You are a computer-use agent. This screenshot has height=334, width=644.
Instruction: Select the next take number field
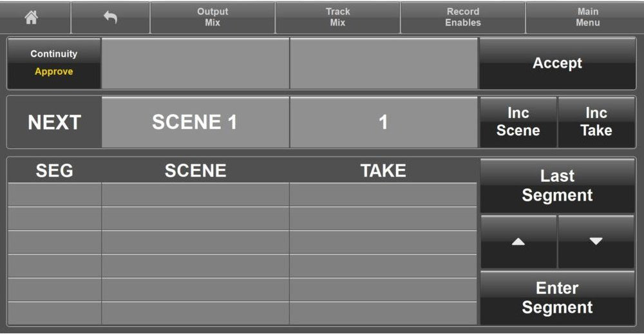(383, 123)
